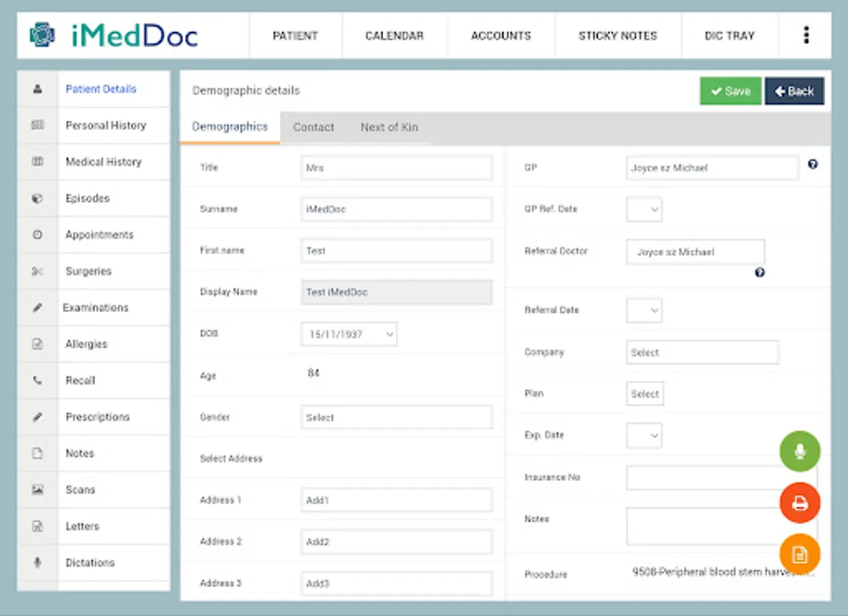Screen dimensions: 848x616
Task: Click the Surname input field
Action: tap(396, 209)
